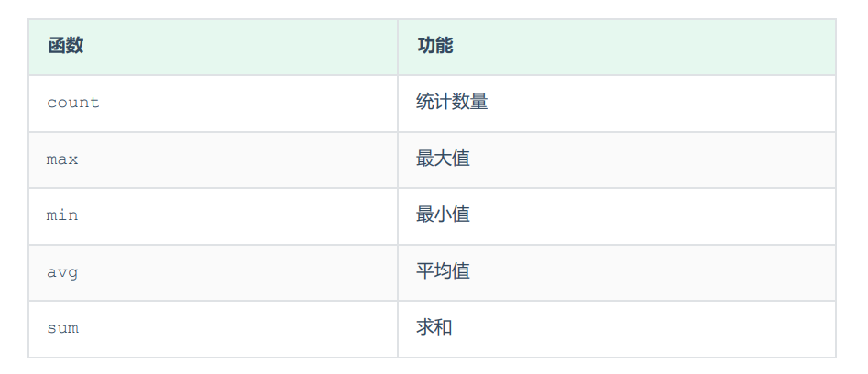This screenshot has height=374, width=868.
Task: Click the 最小值 cell
Action: tap(443, 215)
